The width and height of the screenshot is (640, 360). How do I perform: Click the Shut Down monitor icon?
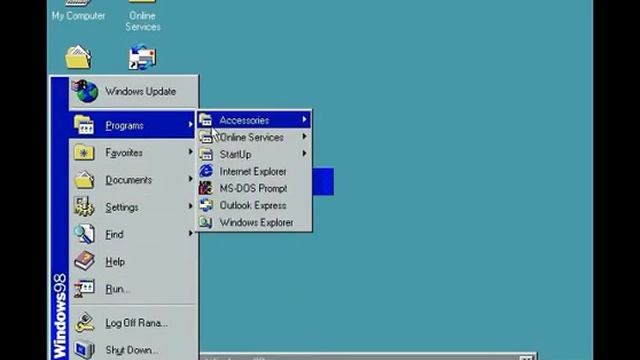click(84, 350)
